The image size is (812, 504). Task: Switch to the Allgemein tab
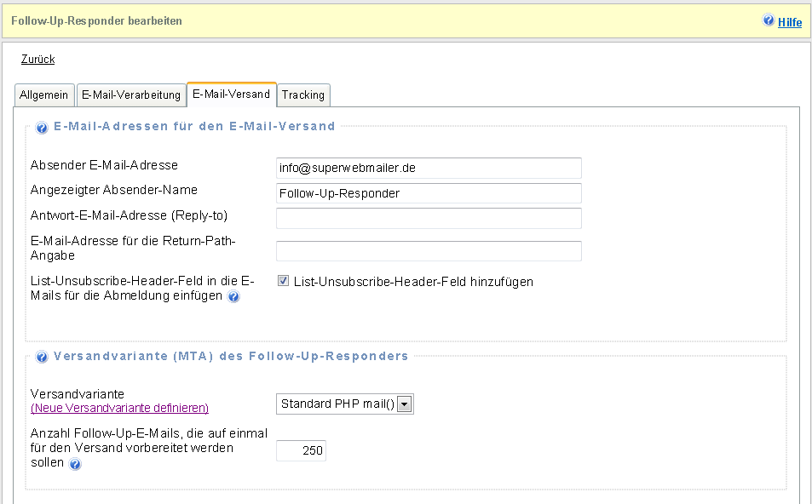coord(44,95)
